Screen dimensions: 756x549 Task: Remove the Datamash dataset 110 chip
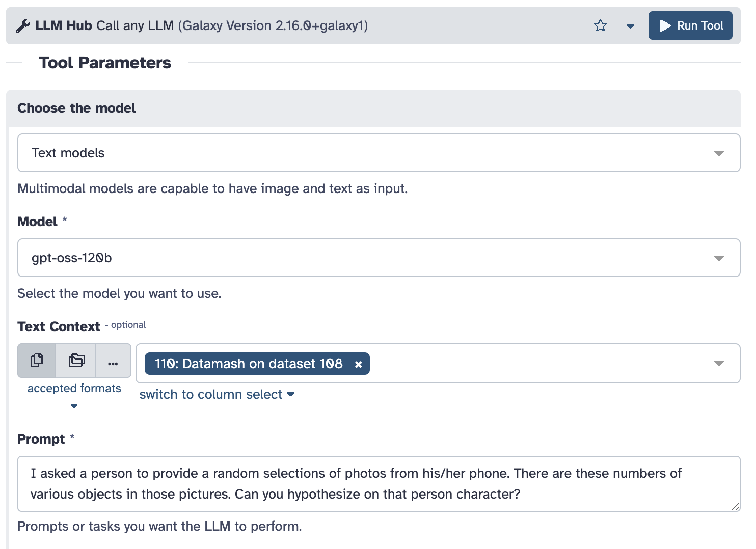click(359, 364)
